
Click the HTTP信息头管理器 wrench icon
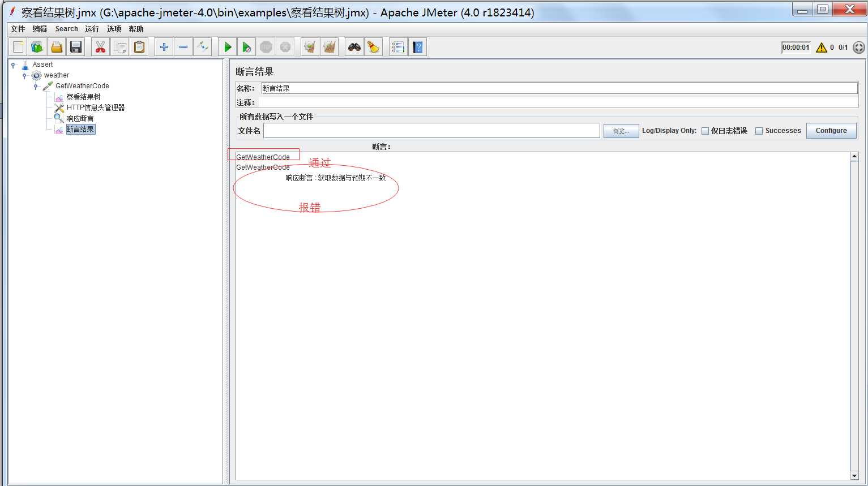click(59, 107)
